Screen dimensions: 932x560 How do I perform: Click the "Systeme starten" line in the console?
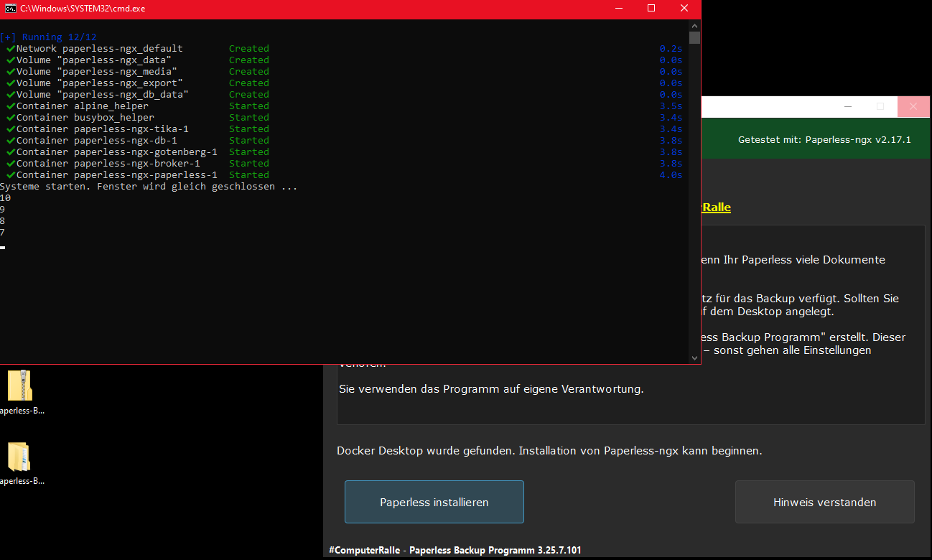pyautogui.click(x=149, y=187)
